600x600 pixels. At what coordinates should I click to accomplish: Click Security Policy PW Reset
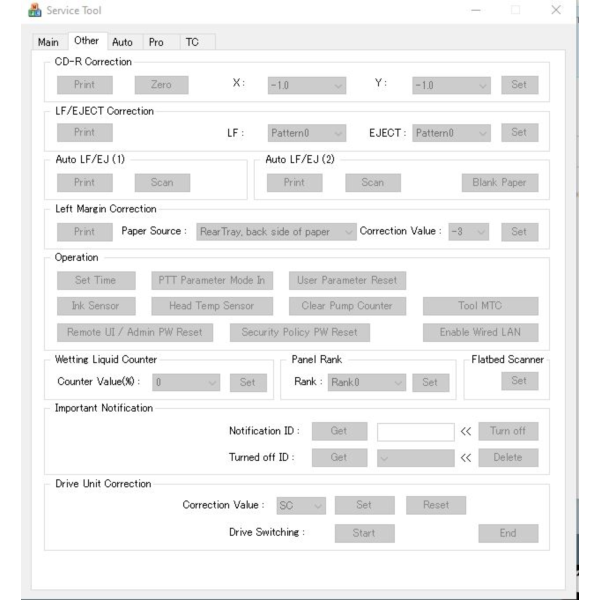pos(300,333)
